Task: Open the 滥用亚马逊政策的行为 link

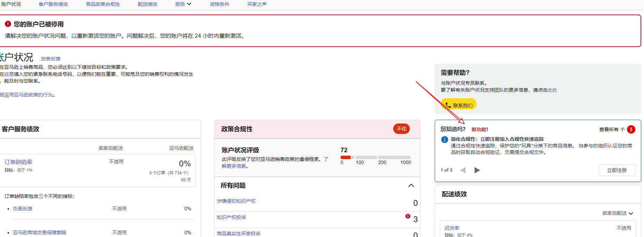Action: (x=26, y=95)
